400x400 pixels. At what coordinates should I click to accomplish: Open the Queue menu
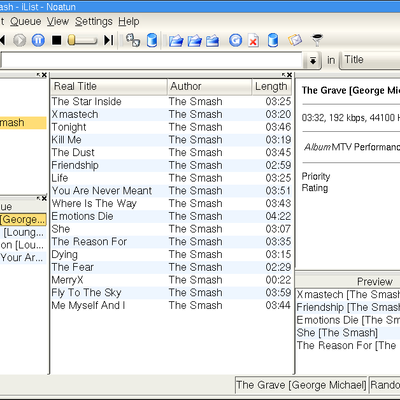pos(26,22)
